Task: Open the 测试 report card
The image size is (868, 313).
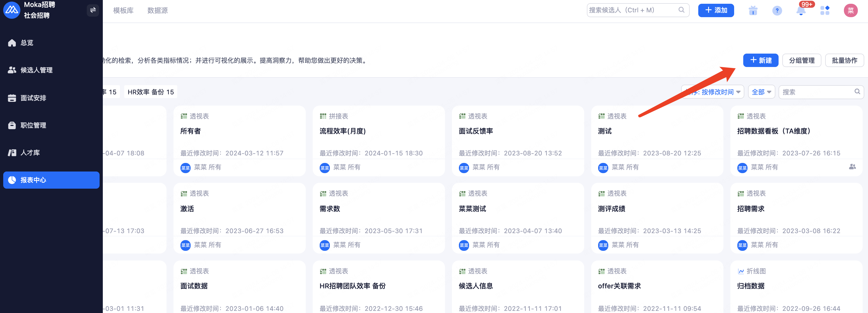Action: pyautogui.click(x=657, y=141)
